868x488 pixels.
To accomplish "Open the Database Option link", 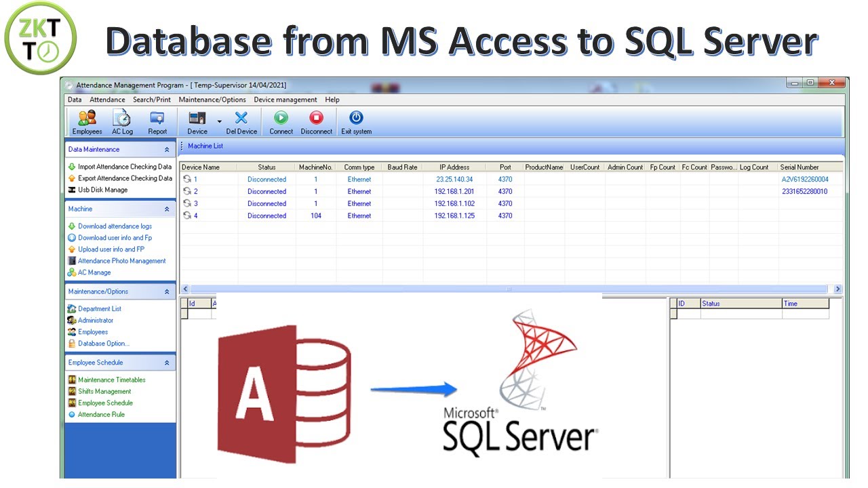I will [x=104, y=344].
